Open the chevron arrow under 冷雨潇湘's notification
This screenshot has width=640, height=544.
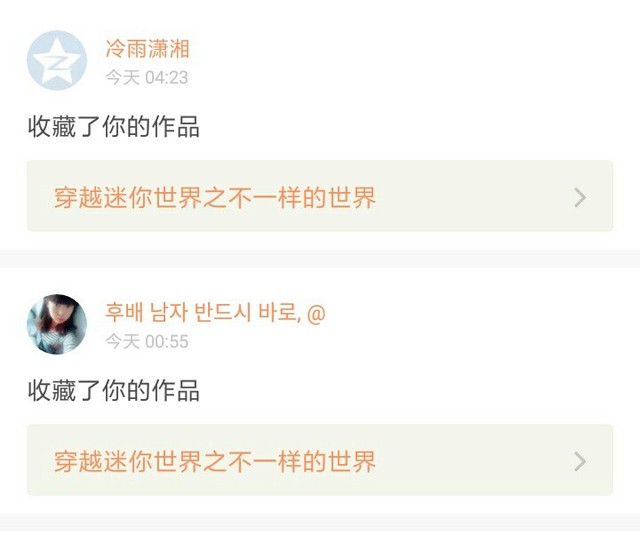point(580,198)
